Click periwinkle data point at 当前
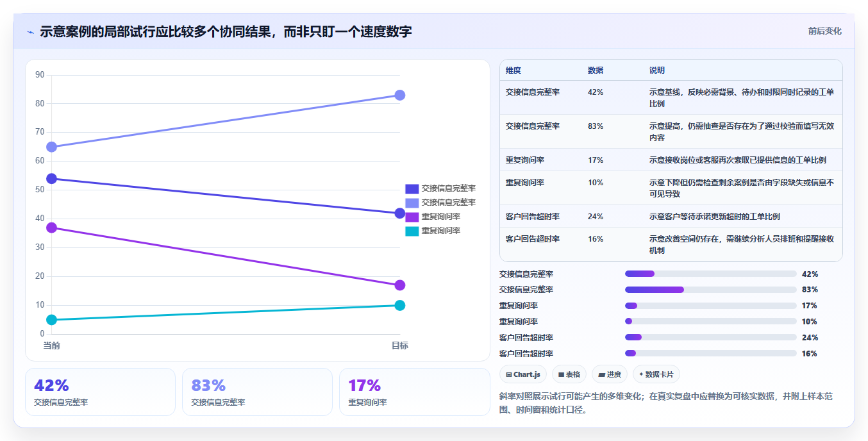The width and height of the screenshot is (868, 441). pos(52,147)
